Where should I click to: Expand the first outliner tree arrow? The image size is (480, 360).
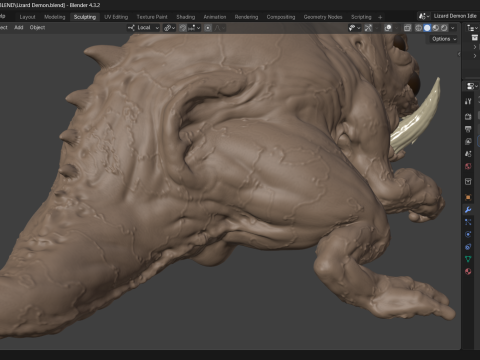coord(475,47)
